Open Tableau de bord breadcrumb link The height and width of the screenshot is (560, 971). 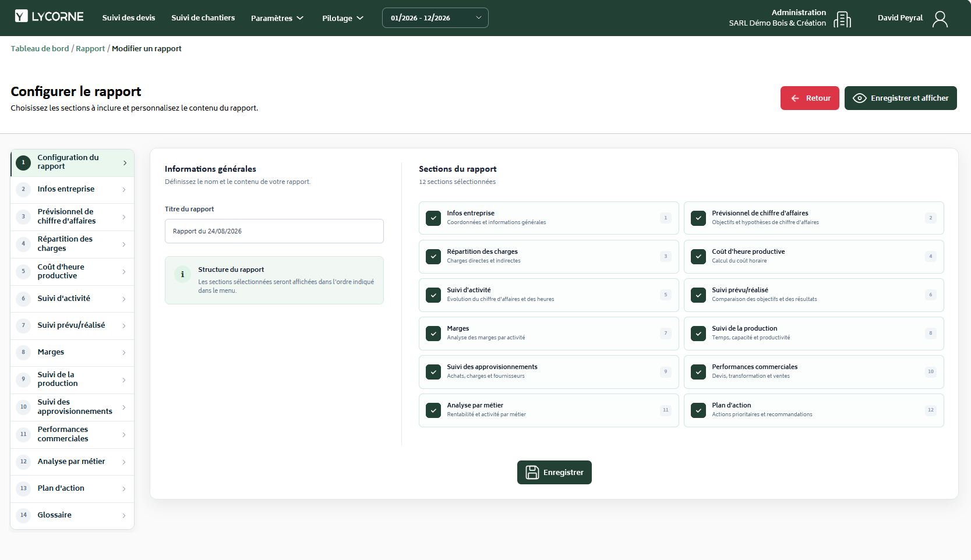pos(40,49)
